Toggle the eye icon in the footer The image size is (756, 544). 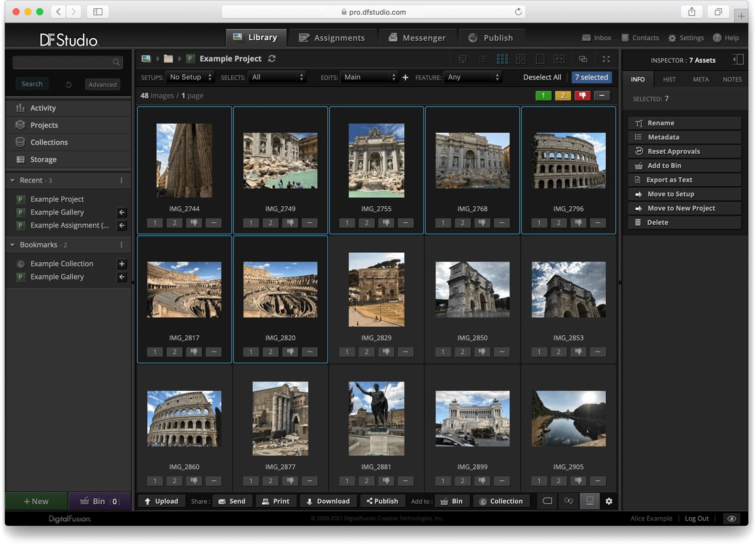tap(731, 518)
